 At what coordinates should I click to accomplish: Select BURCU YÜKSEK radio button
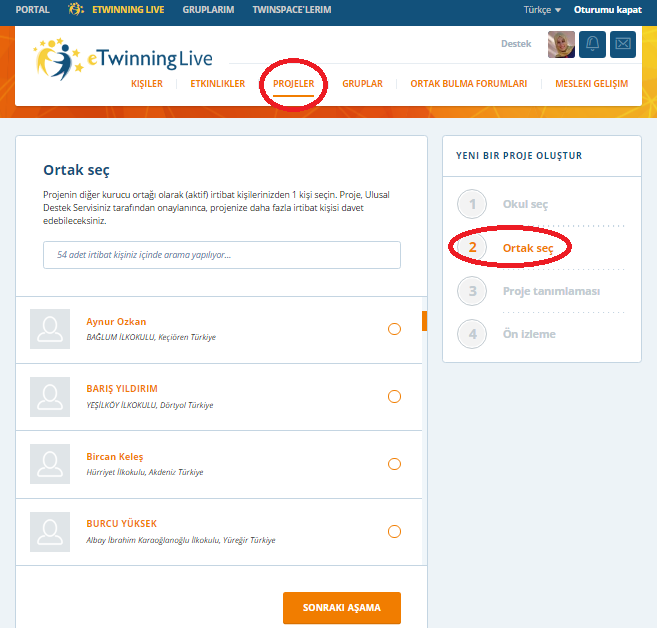(394, 531)
